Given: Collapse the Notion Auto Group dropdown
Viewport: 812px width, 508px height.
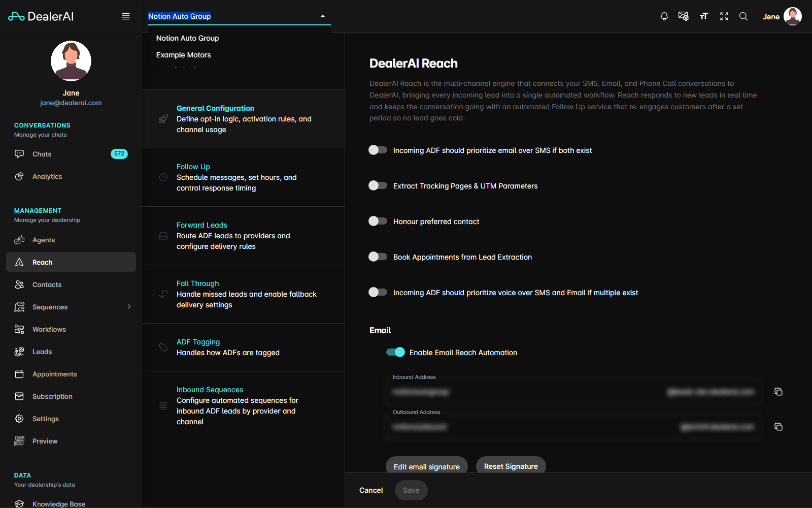Looking at the screenshot, I should 323,16.
